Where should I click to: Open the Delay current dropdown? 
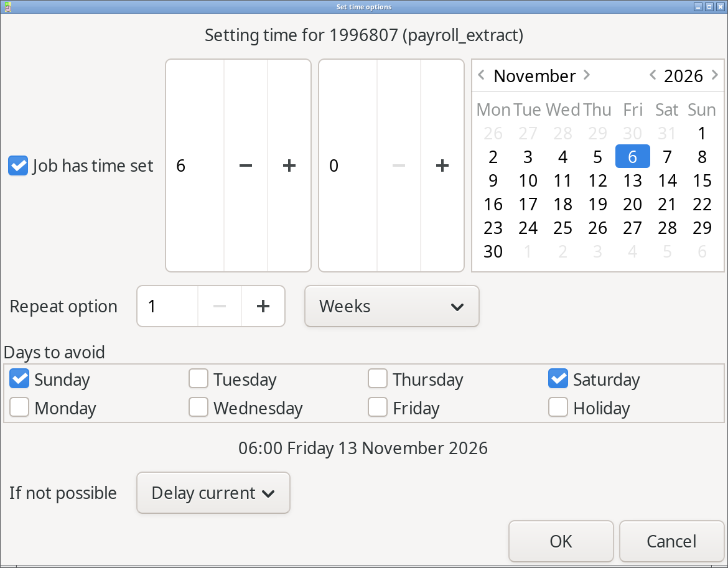[213, 493]
